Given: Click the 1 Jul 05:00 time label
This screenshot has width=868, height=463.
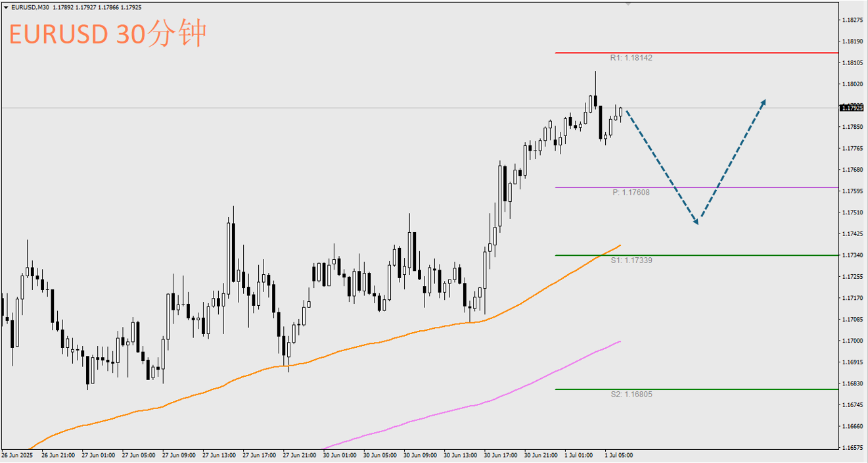Looking at the screenshot, I should 618,455.
